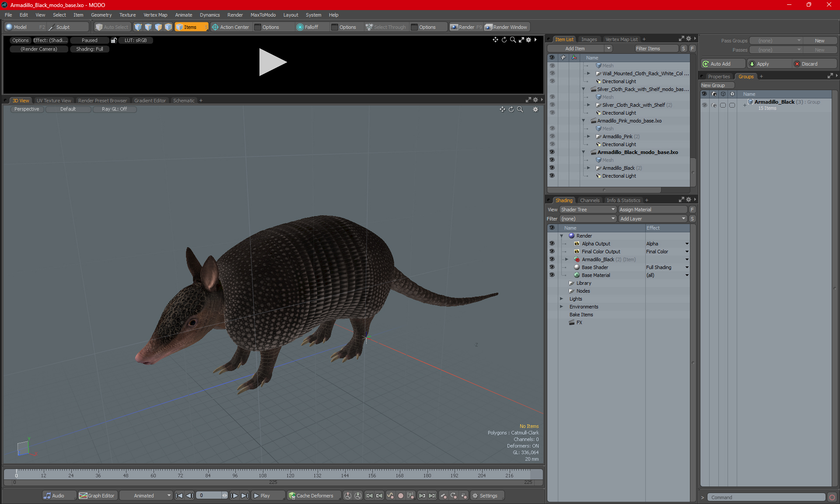Collapse Render node in Shader Tree
This screenshot has width=840, height=504.
tap(561, 236)
